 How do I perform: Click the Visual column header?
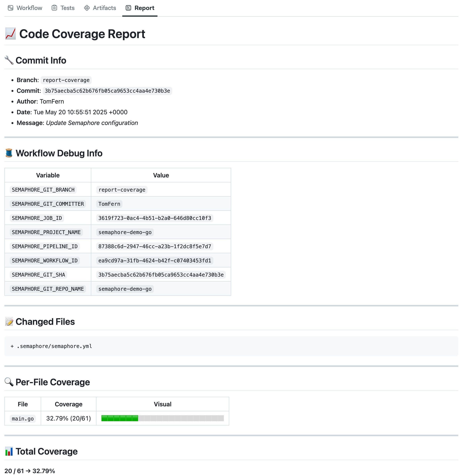click(163, 404)
